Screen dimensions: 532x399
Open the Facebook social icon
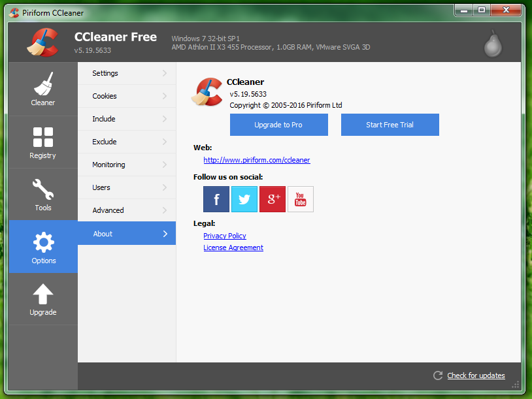coord(216,199)
